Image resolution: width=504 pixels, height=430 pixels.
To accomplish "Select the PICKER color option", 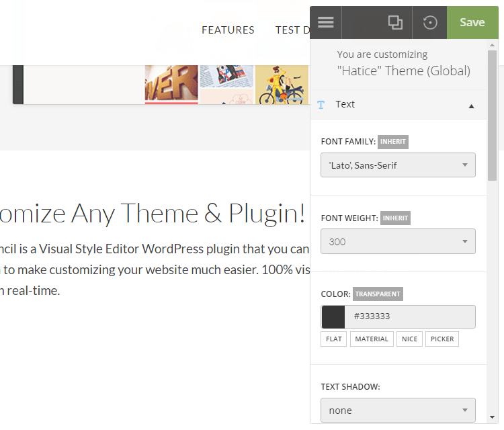I will point(442,339).
